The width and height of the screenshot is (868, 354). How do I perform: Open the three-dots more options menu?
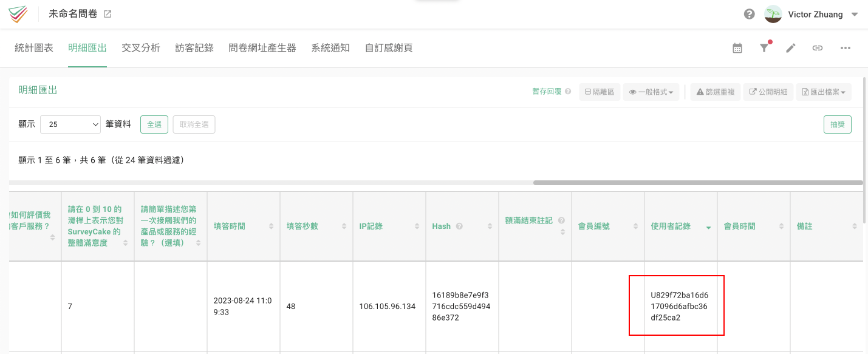tap(846, 48)
